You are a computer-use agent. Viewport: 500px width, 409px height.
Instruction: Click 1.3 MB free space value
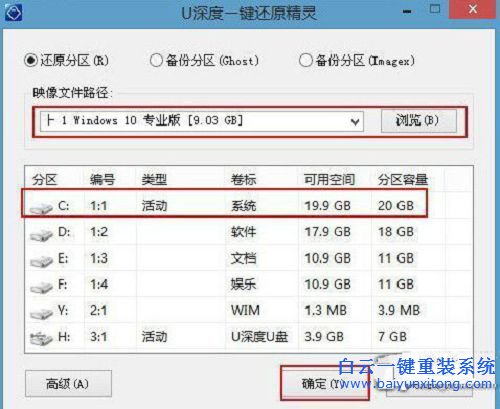(x=326, y=311)
